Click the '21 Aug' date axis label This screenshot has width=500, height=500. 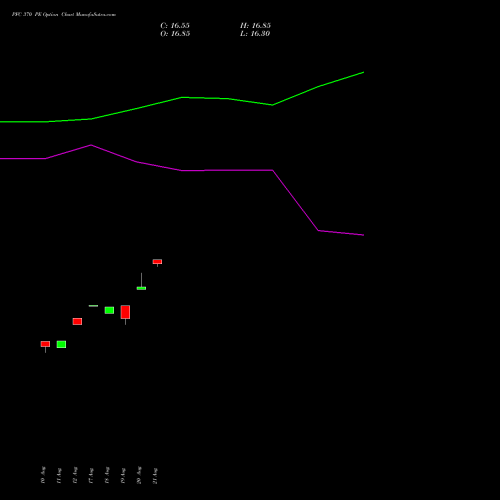(x=155, y=475)
